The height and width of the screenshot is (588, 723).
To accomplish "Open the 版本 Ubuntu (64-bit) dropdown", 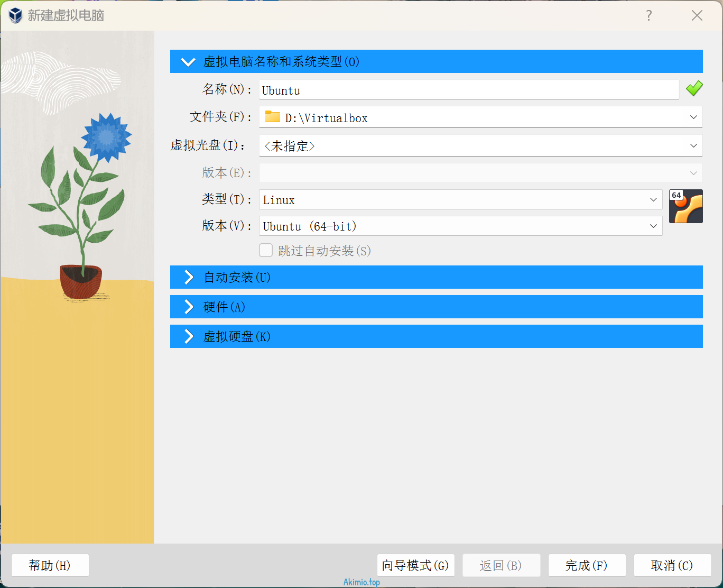I will click(653, 226).
